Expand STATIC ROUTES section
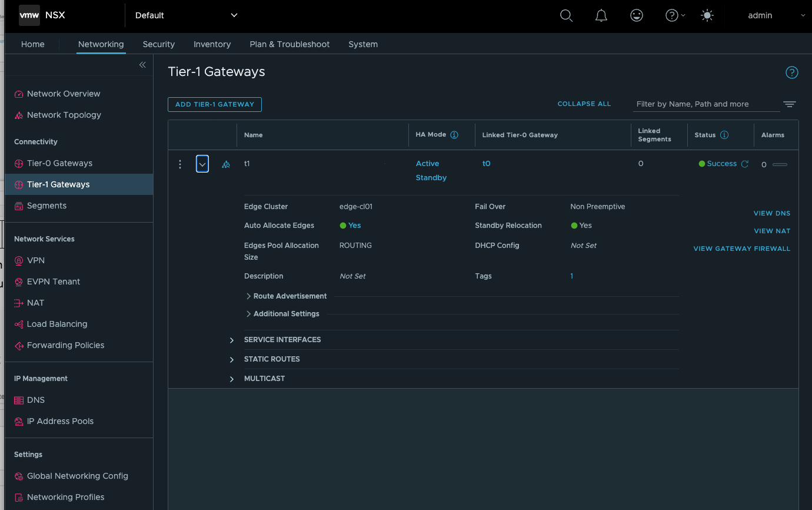This screenshot has height=510, width=812. [x=232, y=359]
